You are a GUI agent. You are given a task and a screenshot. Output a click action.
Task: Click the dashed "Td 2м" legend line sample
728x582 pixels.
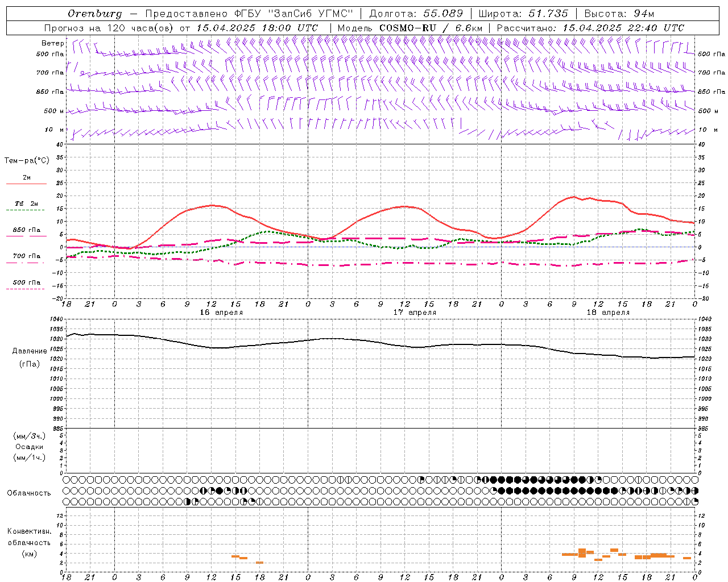[x=25, y=210]
